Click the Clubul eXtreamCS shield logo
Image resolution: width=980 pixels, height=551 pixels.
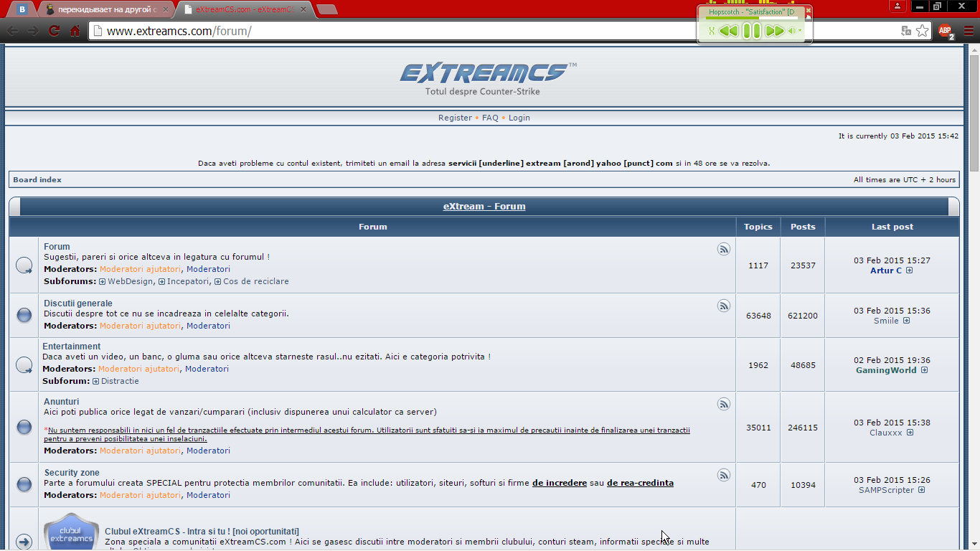pos(72,532)
